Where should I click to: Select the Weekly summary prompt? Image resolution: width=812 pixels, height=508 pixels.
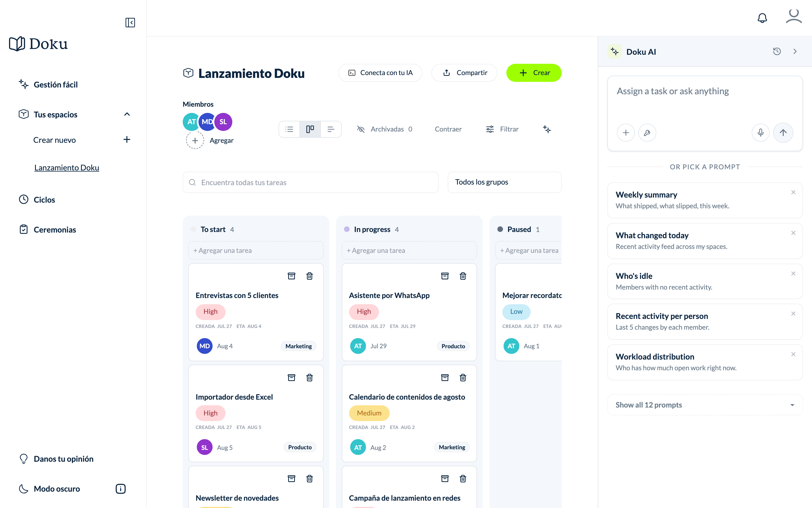[705, 200]
